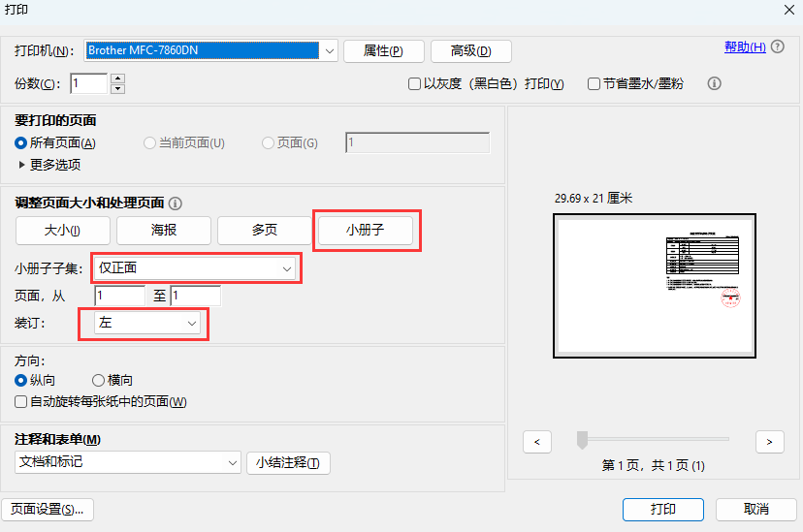Switch to Poster (海报) mode
803x532 pixels.
163,231
